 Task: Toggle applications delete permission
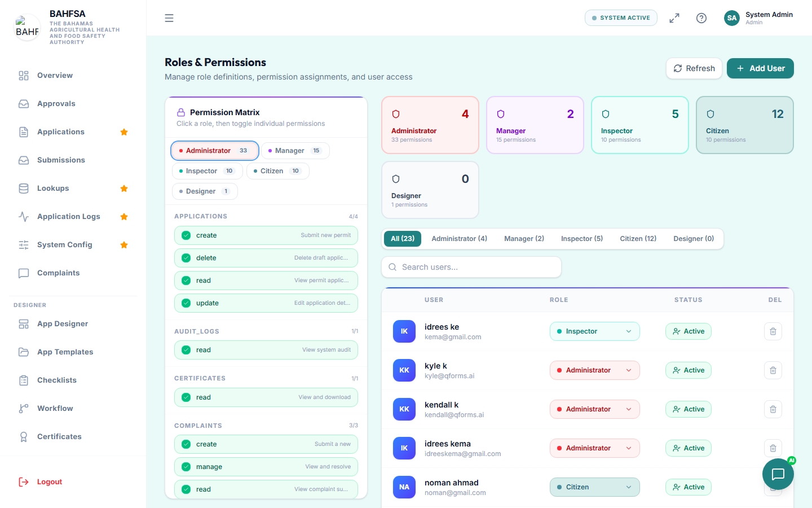tap(266, 258)
